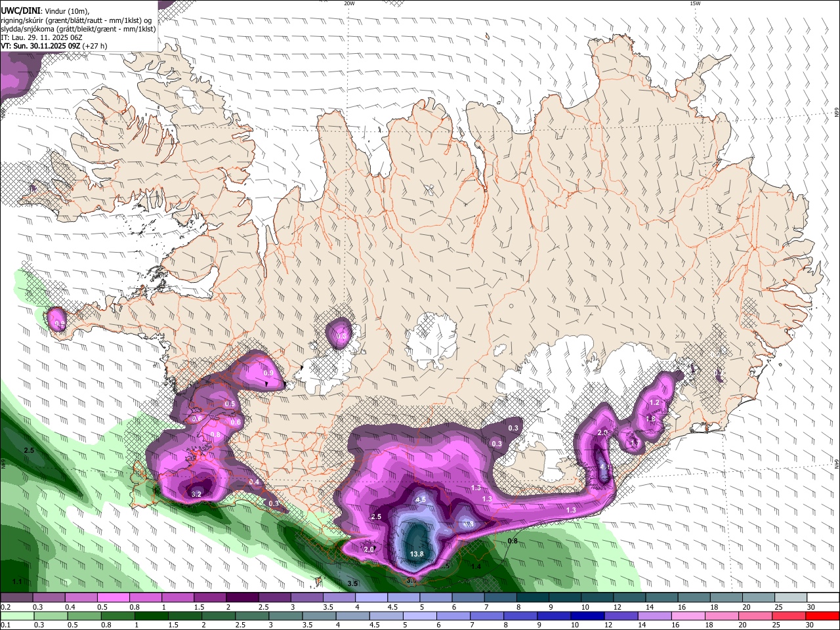Pick the snow-scale dark purple swatch labeled 2
This screenshot has width=840, height=630.
point(242,597)
